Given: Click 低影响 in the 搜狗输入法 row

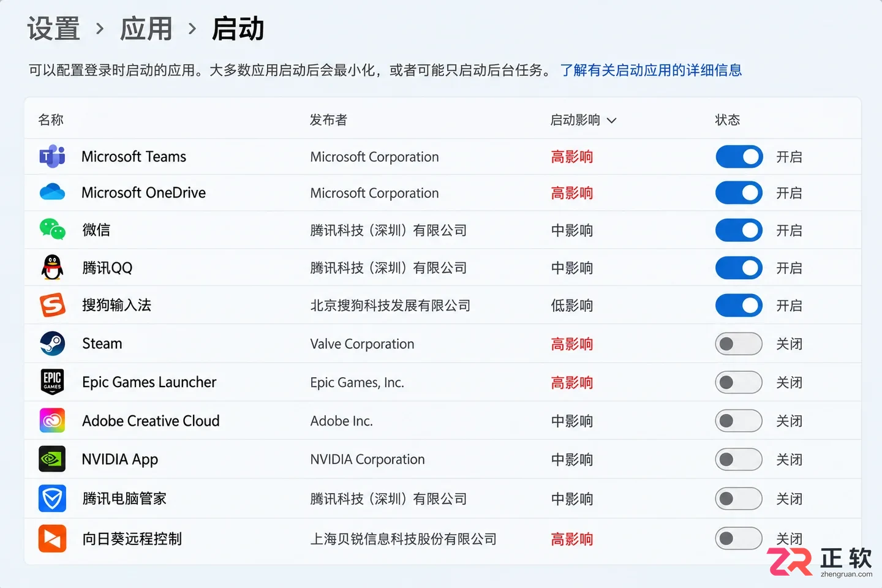Looking at the screenshot, I should coord(572,306).
